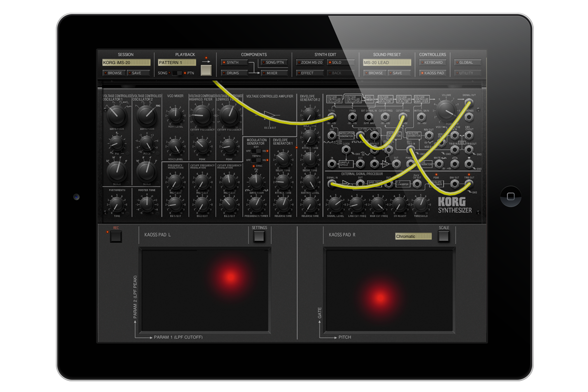Click the PORTAMENTO TIME knob

point(117,204)
